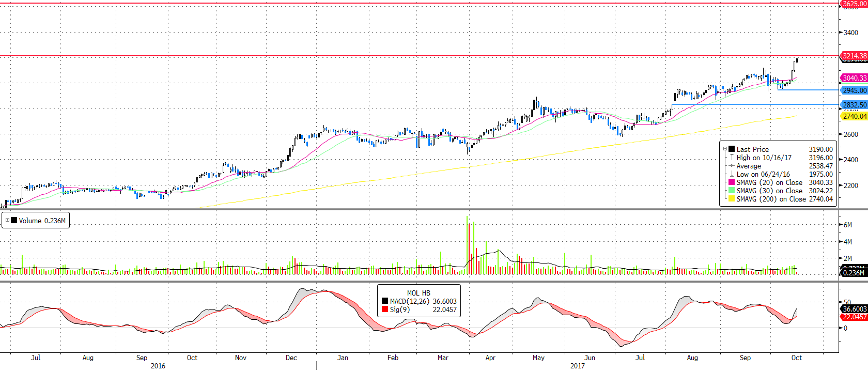
Task: Click the black 36.6003 MACD axis tag
Action: click(855, 309)
